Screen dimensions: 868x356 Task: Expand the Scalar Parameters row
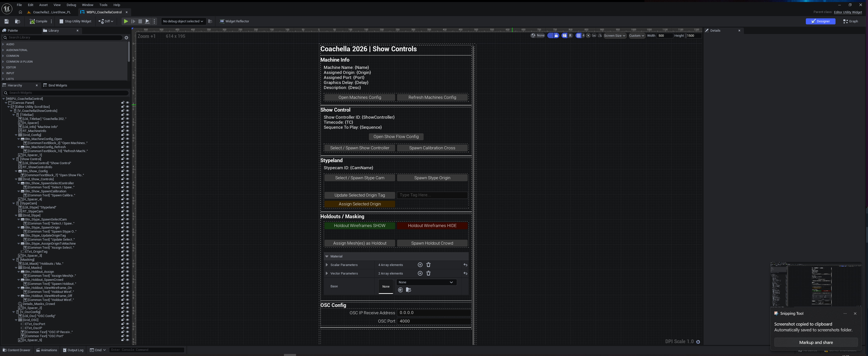click(327, 265)
